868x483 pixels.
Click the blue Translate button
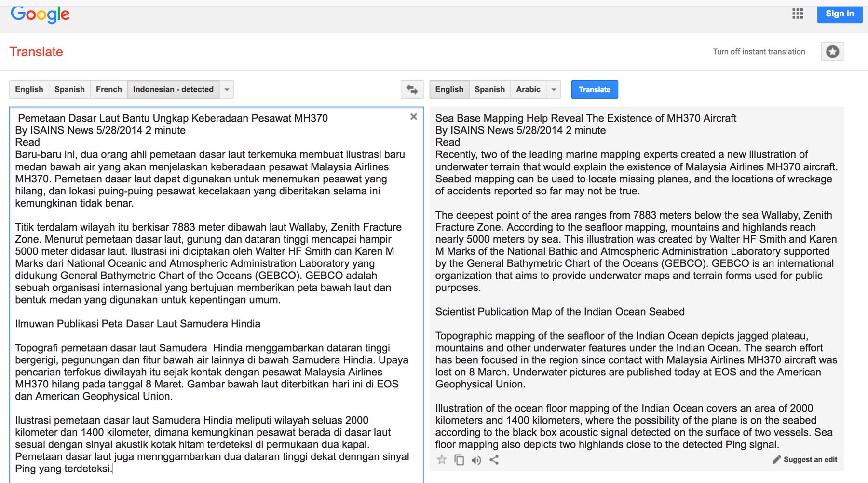(x=595, y=89)
